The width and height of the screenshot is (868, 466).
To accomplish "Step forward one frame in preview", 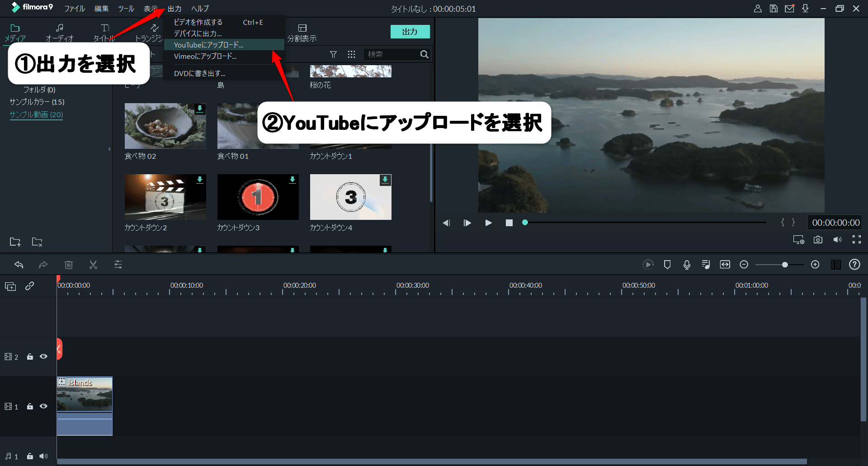I will [x=467, y=223].
